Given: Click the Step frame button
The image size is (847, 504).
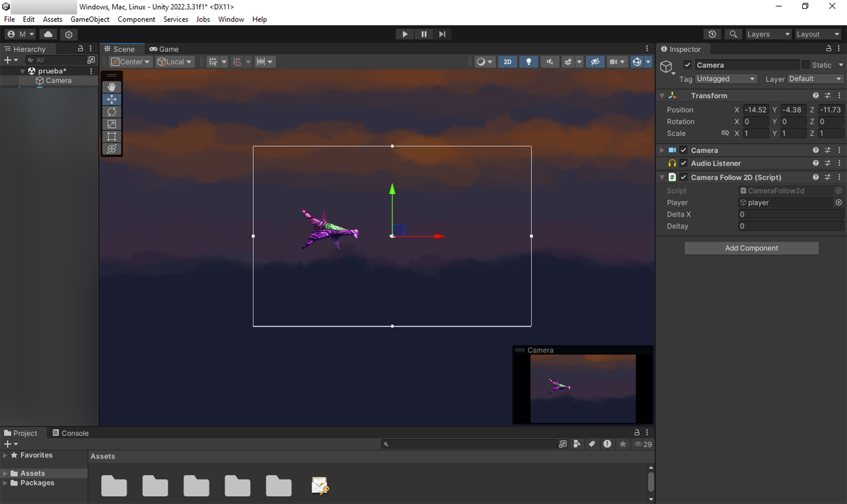Looking at the screenshot, I should (x=442, y=34).
